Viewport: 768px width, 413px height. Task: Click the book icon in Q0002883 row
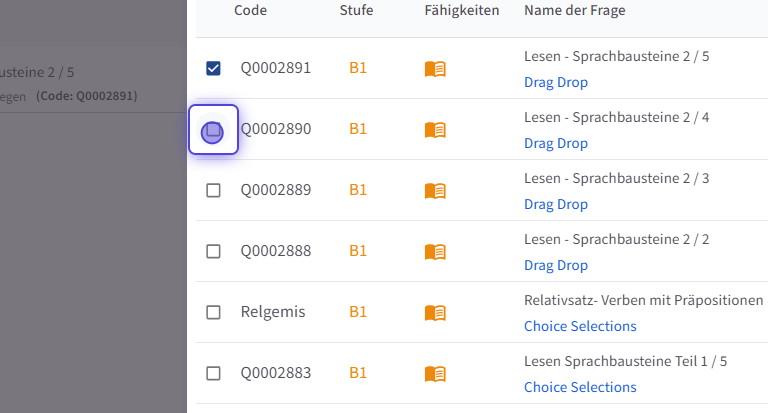(435, 373)
